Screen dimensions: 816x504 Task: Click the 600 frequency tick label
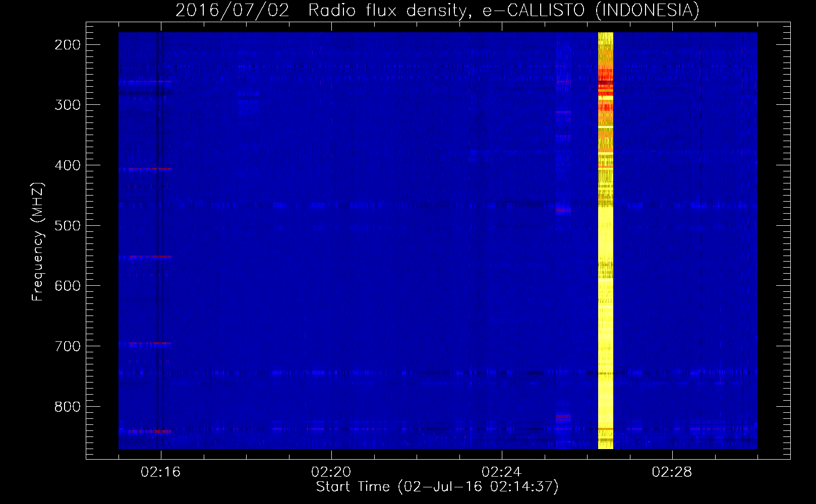coord(67,286)
